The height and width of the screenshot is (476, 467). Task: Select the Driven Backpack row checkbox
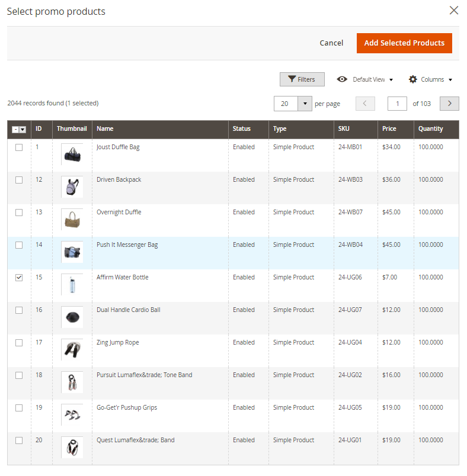[x=19, y=180]
